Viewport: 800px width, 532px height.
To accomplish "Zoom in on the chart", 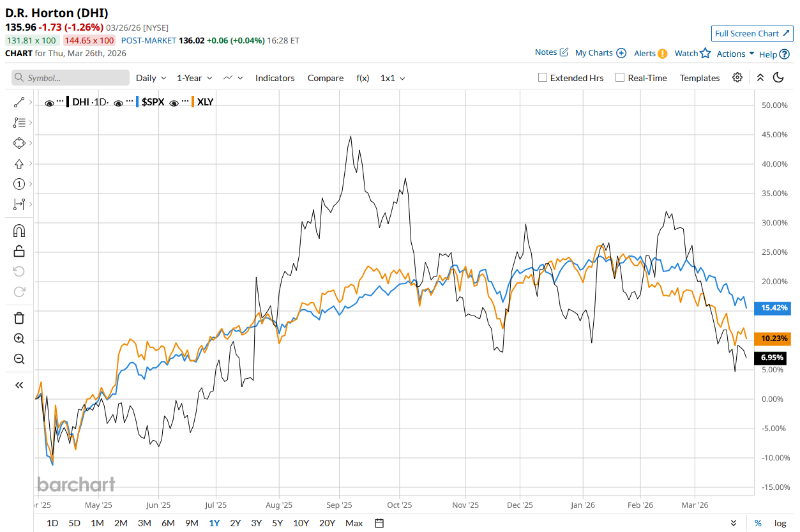I will pos(19,338).
